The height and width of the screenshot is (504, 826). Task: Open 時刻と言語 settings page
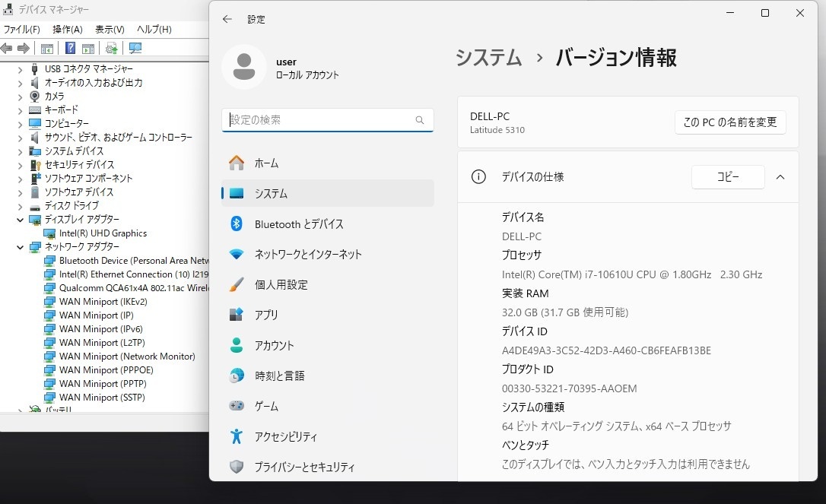tap(328, 376)
